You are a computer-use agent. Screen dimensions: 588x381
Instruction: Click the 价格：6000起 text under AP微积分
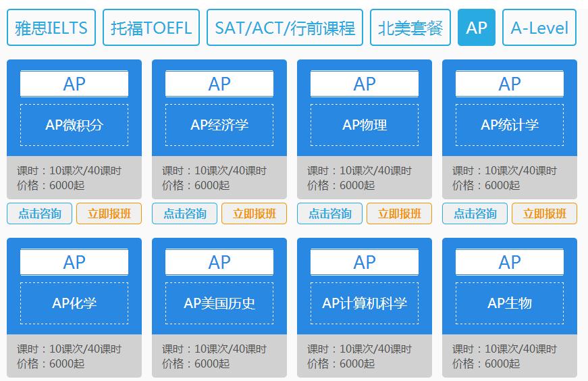pos(51,185)
